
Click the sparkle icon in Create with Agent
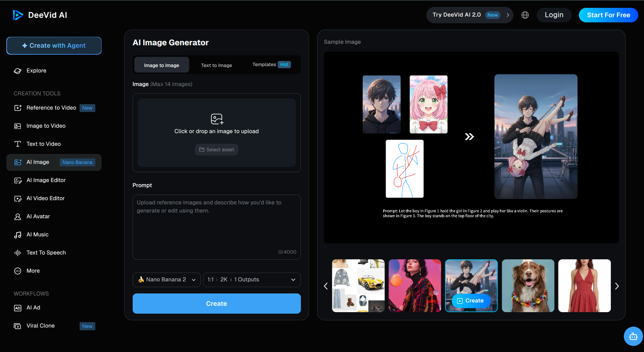point(25,46)
